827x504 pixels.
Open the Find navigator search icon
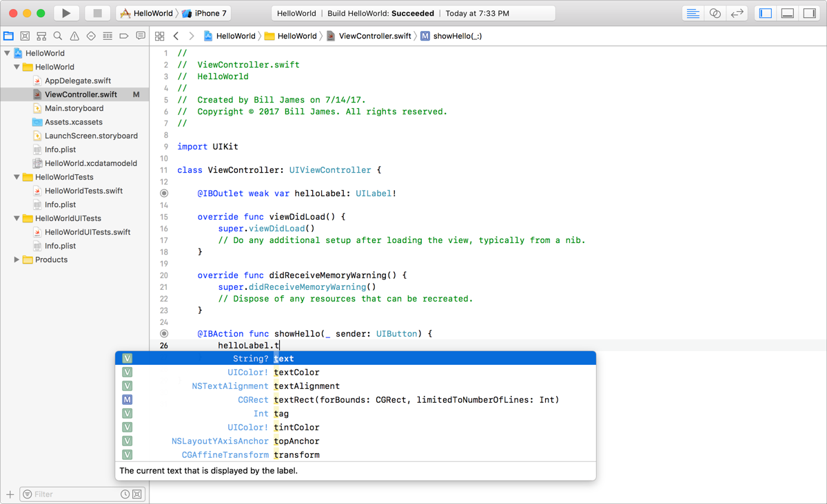coord(58,36)
